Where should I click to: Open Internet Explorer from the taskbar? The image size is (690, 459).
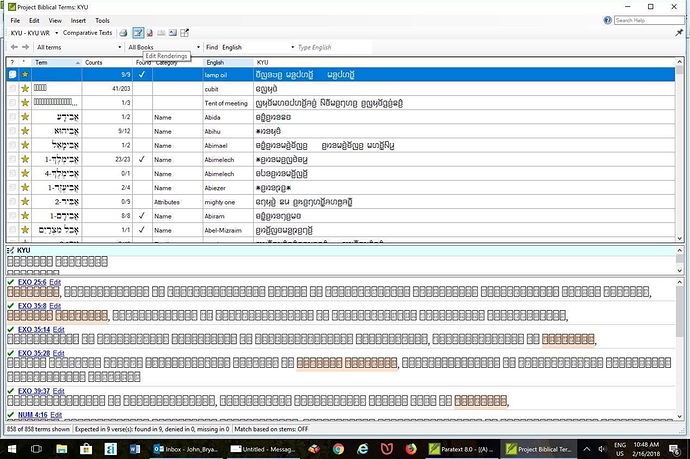363,449
